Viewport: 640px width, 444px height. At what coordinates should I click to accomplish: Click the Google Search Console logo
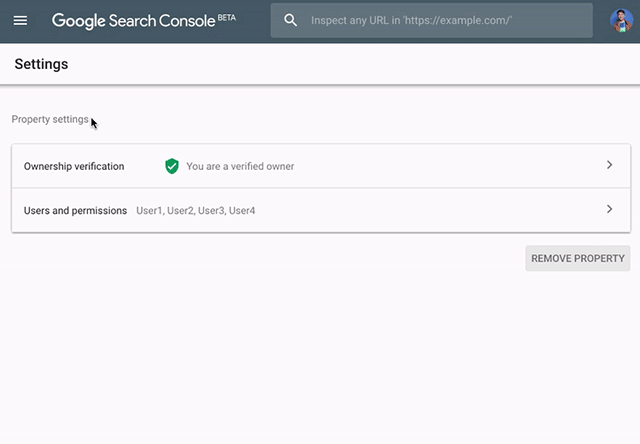pyautogui.click(x=133, y=21)
